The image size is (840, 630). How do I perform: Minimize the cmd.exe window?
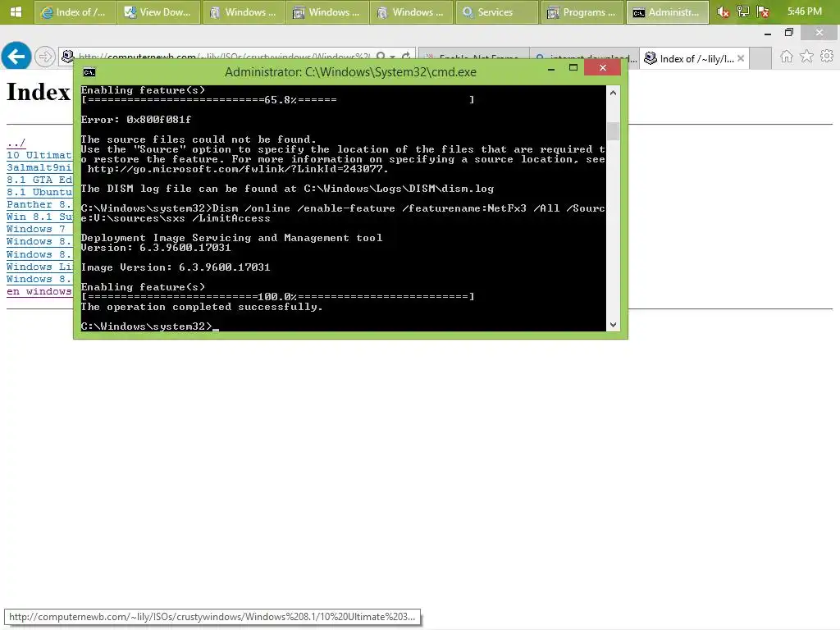pyautogui.click(x=550, y=69)
